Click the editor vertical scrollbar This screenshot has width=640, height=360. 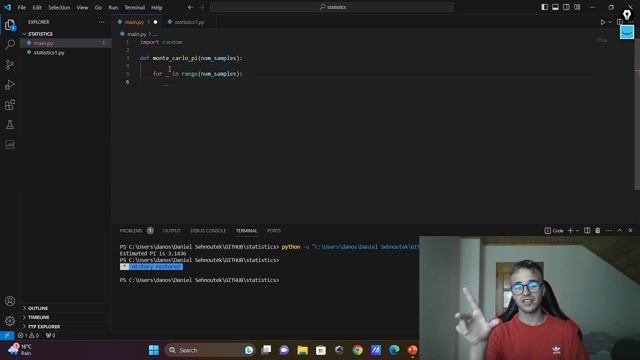pyautogui.click(x=637, y=114)
